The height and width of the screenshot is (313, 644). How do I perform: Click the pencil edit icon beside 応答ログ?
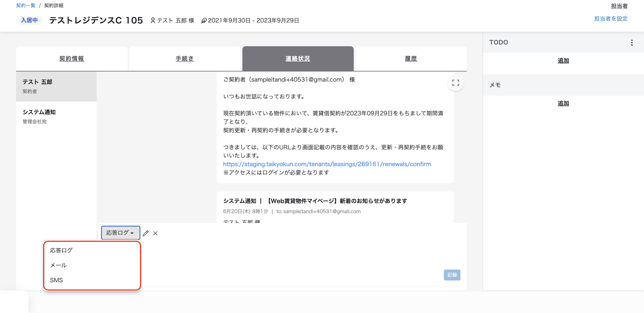[146, 233]
